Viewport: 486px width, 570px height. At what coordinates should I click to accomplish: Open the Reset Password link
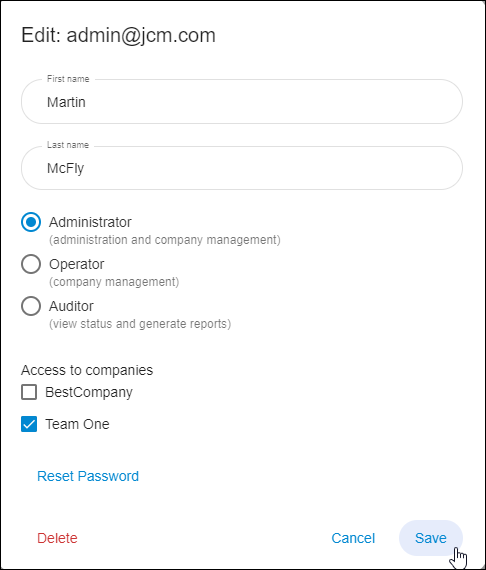click(x=88, y=476)
